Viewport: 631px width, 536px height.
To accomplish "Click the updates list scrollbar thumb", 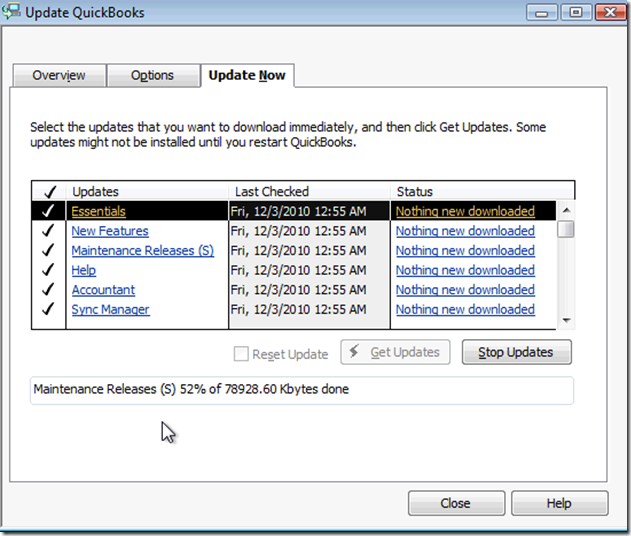I will [566, 229].
